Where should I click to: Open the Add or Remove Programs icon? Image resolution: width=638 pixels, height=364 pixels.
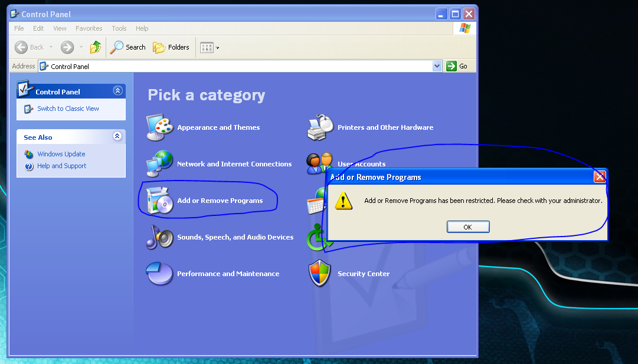point(160,200)
